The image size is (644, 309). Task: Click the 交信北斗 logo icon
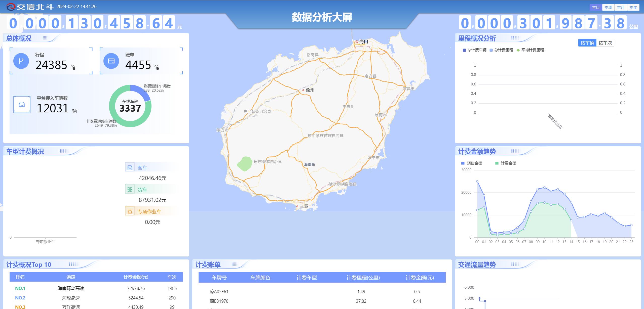click(11, 7)
